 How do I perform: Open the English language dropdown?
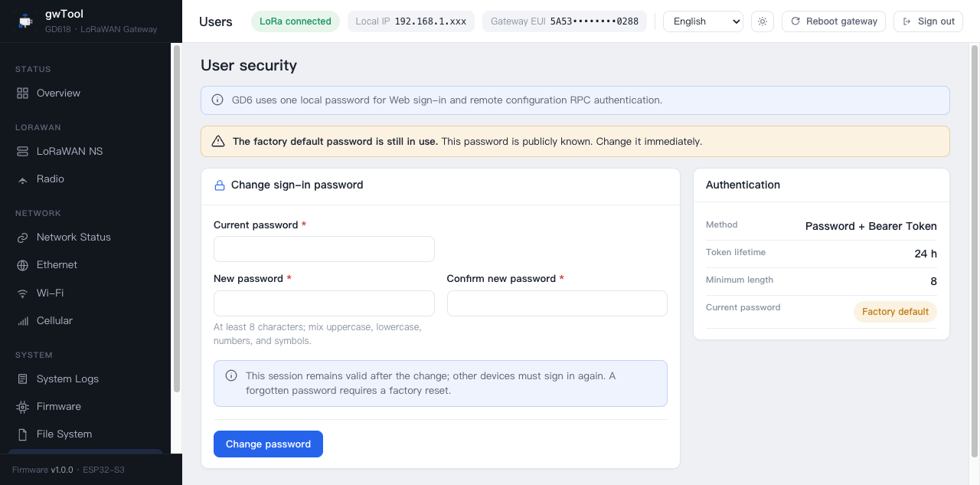click(703, 21)
